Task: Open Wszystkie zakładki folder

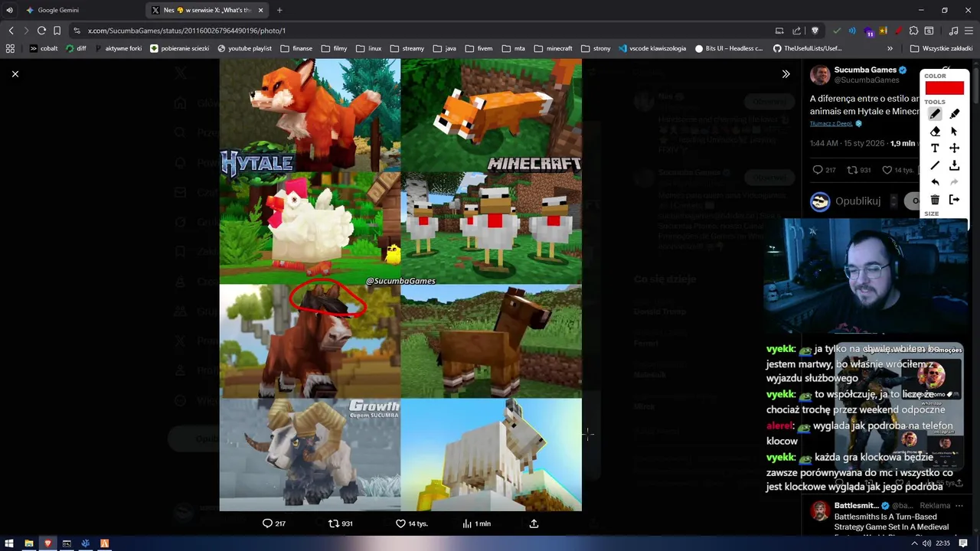Action: (941, 48)
